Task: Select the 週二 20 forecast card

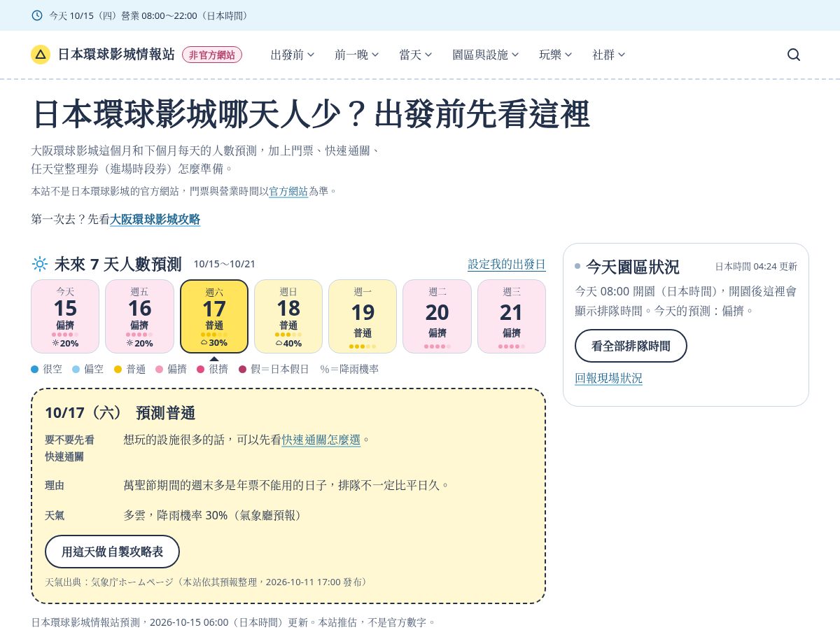Action: click(x=437, y=316)
